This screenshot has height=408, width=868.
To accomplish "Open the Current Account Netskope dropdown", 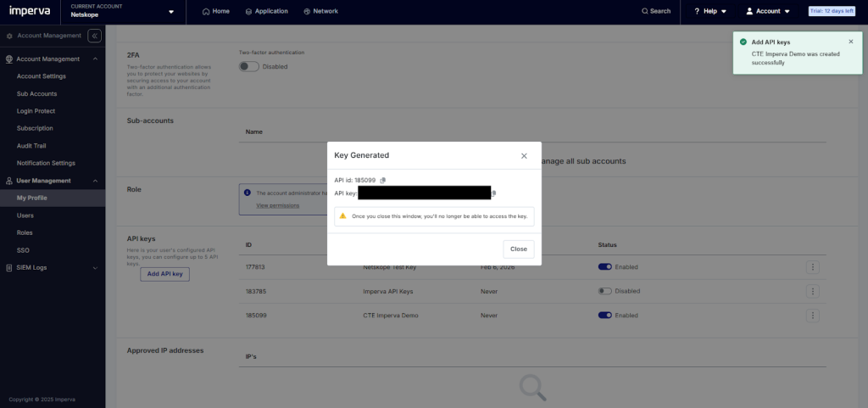I will pyautogui.click(x=122, y=11).
